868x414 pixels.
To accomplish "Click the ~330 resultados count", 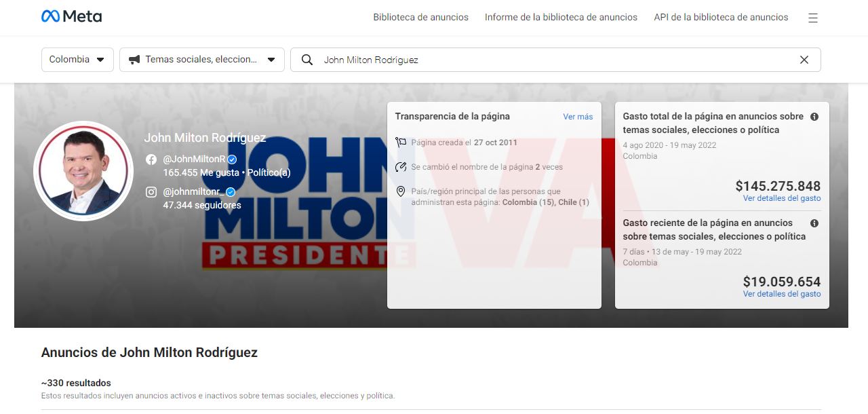I will coord(76,383).
